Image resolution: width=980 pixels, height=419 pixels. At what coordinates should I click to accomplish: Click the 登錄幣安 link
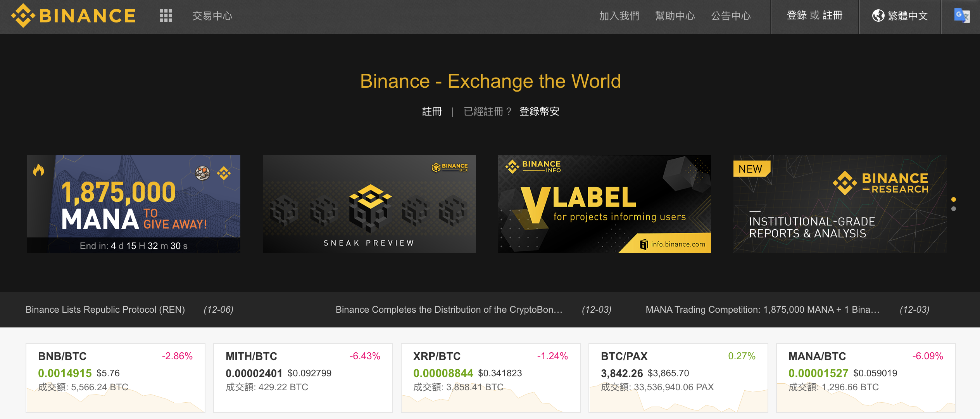539,112
